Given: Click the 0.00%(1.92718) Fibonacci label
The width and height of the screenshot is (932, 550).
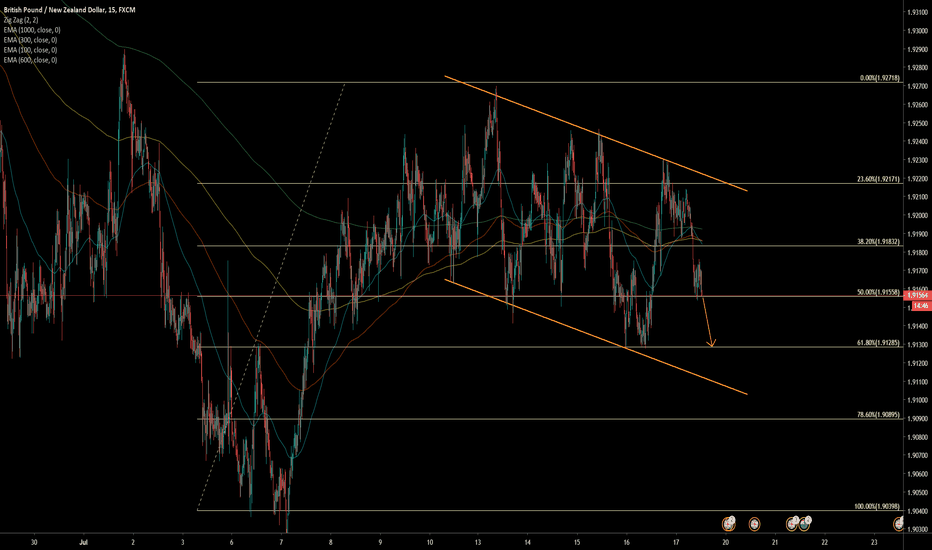Looking at the screenshot, I should tap(880, 78).
